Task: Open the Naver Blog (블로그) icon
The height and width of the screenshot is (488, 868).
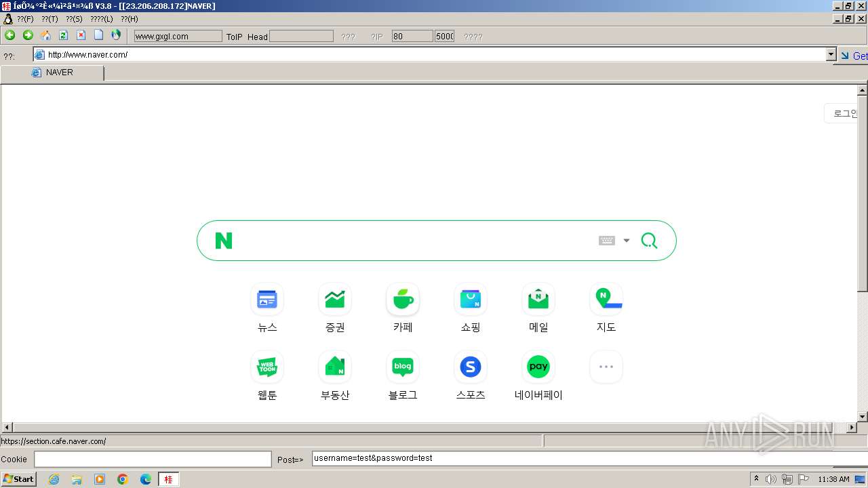Action: tap(403, 367)
